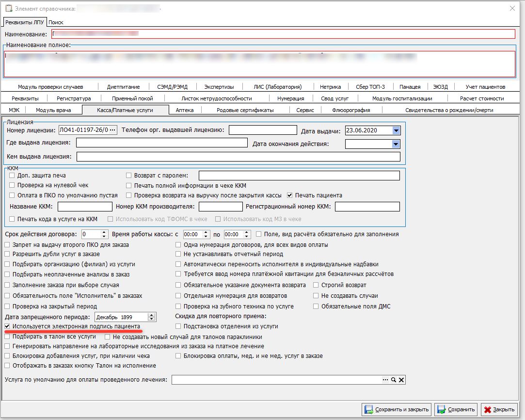Image resolution: width=525 pixels, height=420 pixels.
Task: Tick the Строгий возврат checkbox
Action: point(316,285)
